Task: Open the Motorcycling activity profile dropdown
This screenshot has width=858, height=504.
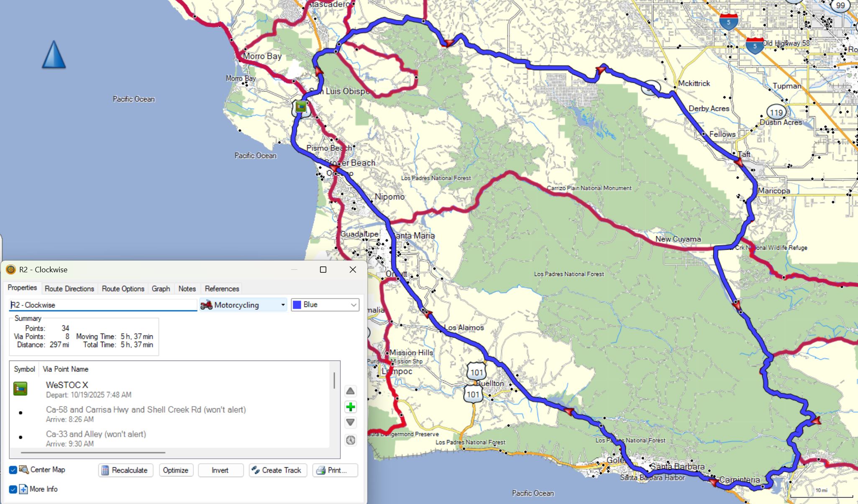Action: (x=243, y=305)
